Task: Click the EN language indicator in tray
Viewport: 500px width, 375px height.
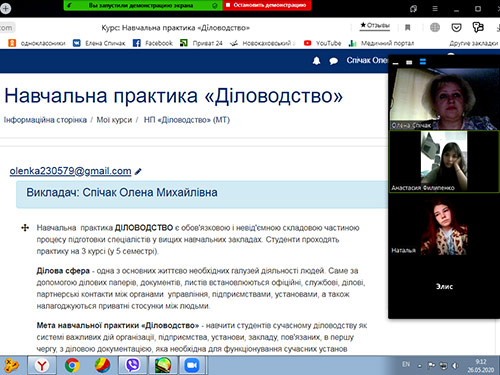Action: (x=406, y=364)
